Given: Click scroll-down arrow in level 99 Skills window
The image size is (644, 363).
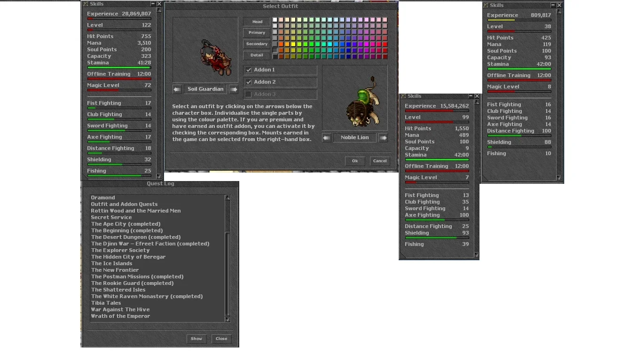Looking at the screenshot, I should pyautogui.click(x=477, y=255).
